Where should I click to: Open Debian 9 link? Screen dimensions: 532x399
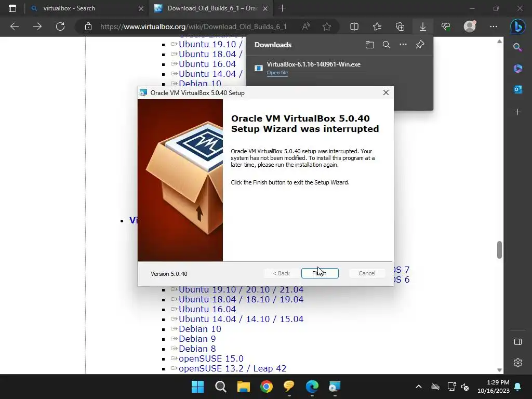coord(197,339)
